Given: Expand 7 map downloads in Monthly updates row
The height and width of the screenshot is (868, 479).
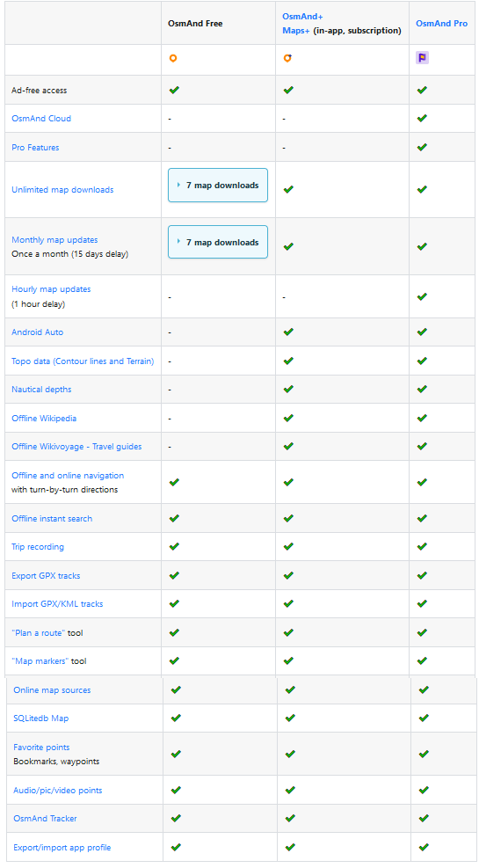Looking at the screenshot, I should 218,242.
